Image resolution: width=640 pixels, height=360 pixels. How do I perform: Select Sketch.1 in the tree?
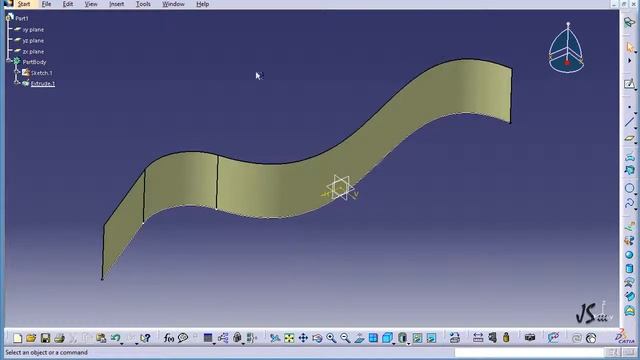point(42,73)
